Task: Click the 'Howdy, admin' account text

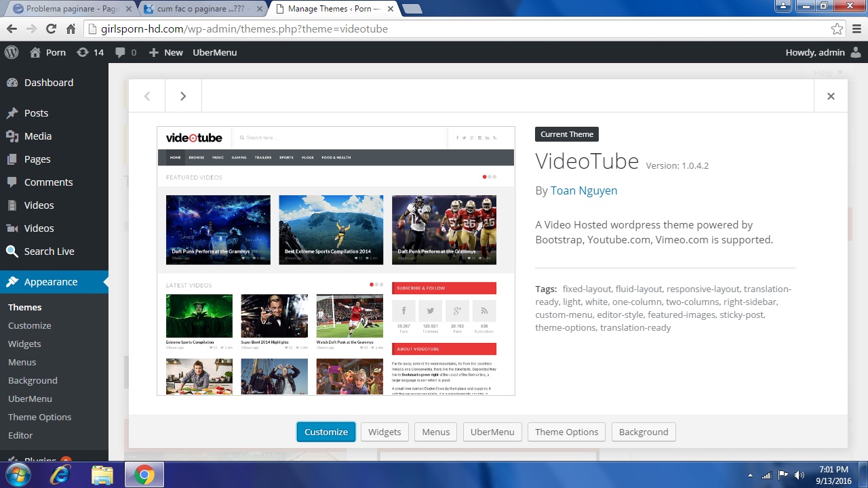Action: 815,52
